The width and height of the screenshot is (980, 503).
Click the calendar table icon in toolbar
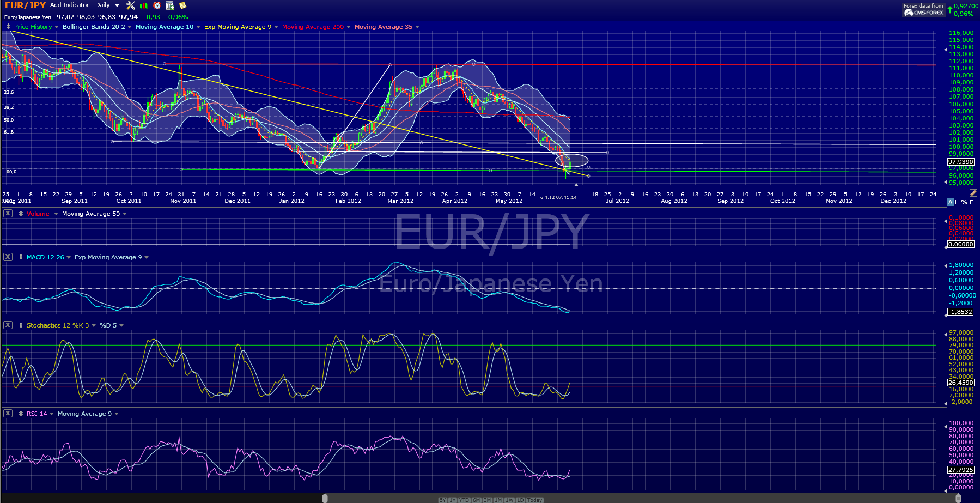tap(170, 5)
